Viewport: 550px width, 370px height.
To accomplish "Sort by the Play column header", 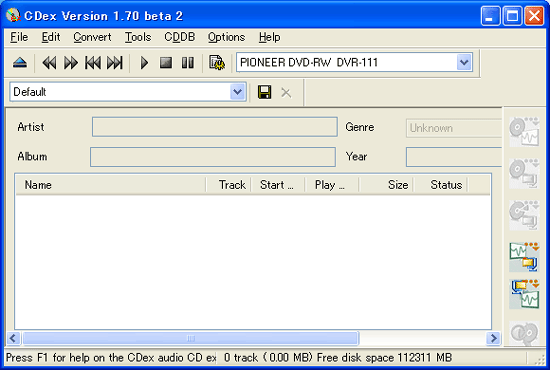I will tap(332, 185).
